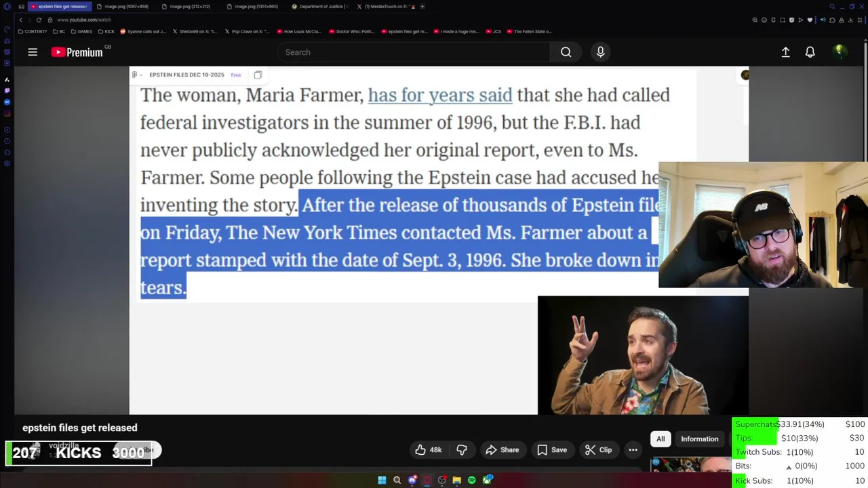Switch to MeidasTouch on X browser tab

[x=385, y=6]
